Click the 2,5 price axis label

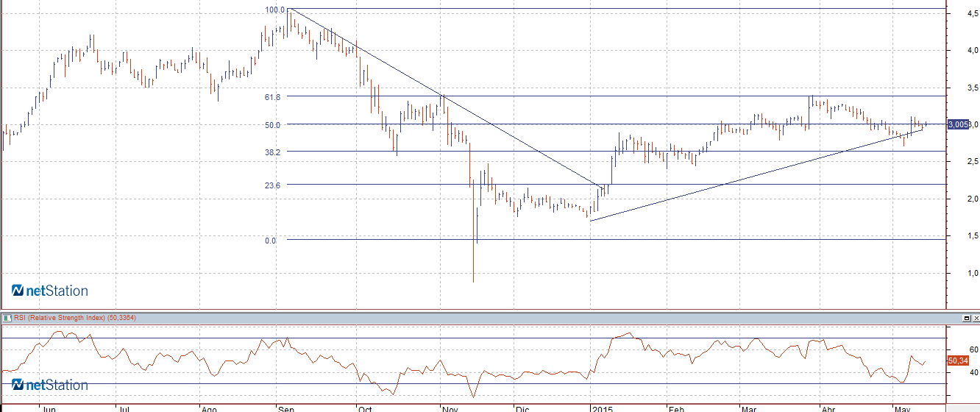click(x=973, y=161)
